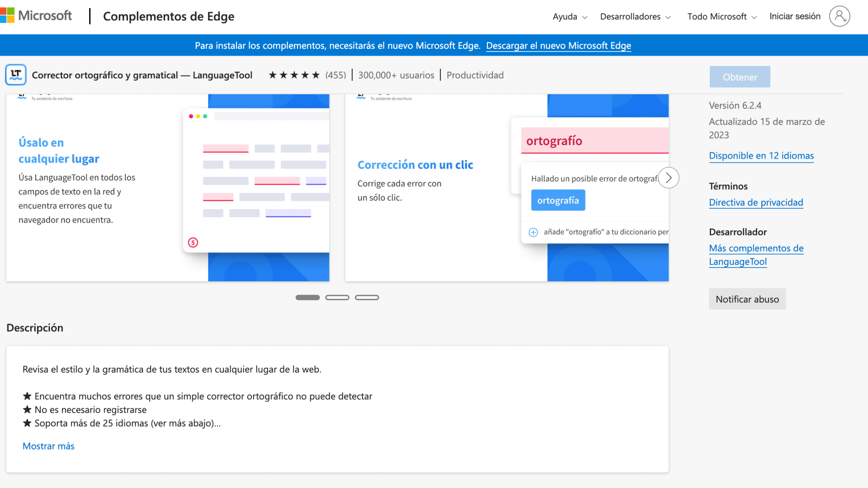Expand description with Mostrar más
The height and width of the screenshot is (488, 868).
[x=48, y=446]
